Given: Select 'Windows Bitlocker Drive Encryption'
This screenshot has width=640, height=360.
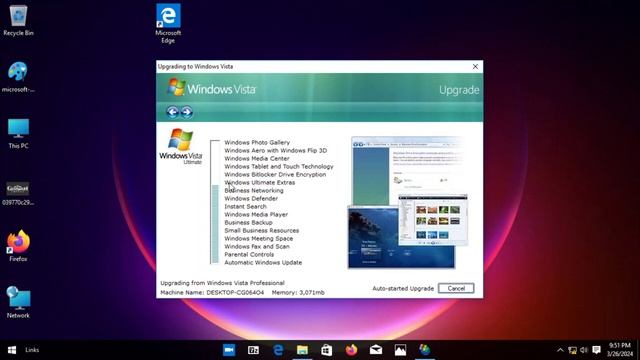Looking at the screenshot, I should [x=275, y=174].
